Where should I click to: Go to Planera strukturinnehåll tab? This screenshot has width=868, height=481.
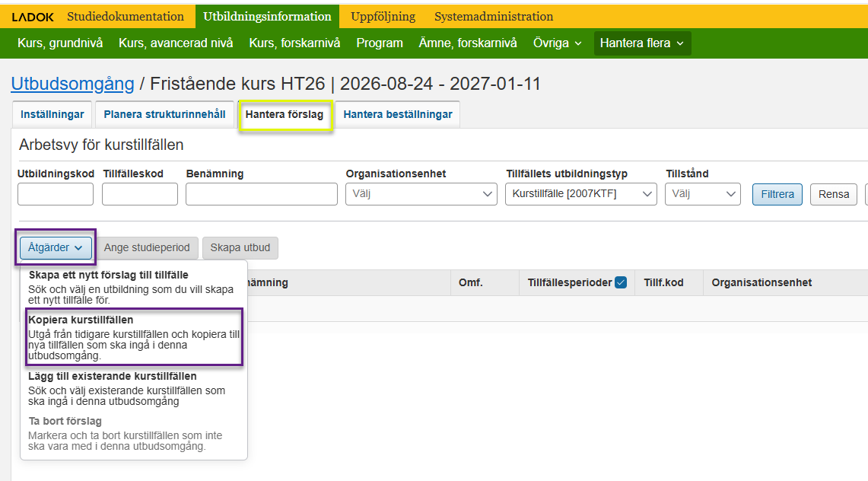(x=164, y=114)
